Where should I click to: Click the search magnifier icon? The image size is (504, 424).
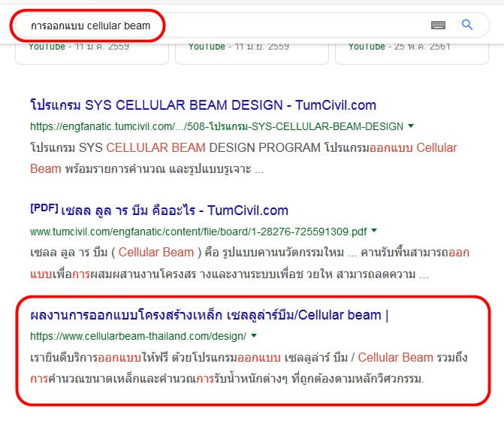467,25
